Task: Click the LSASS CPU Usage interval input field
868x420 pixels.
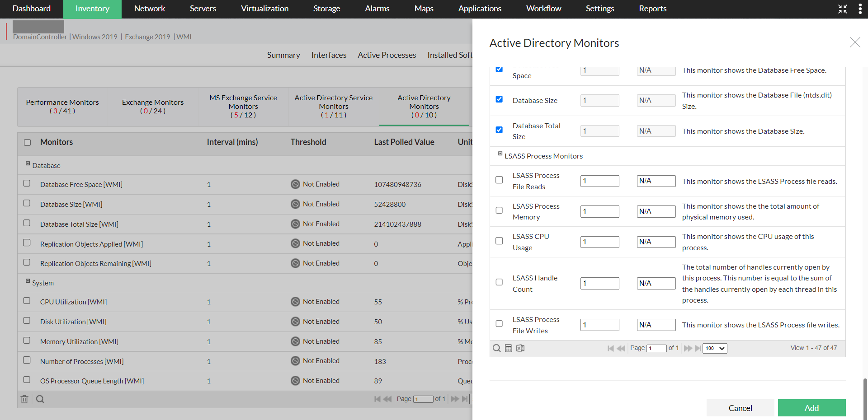Action: 599,242
